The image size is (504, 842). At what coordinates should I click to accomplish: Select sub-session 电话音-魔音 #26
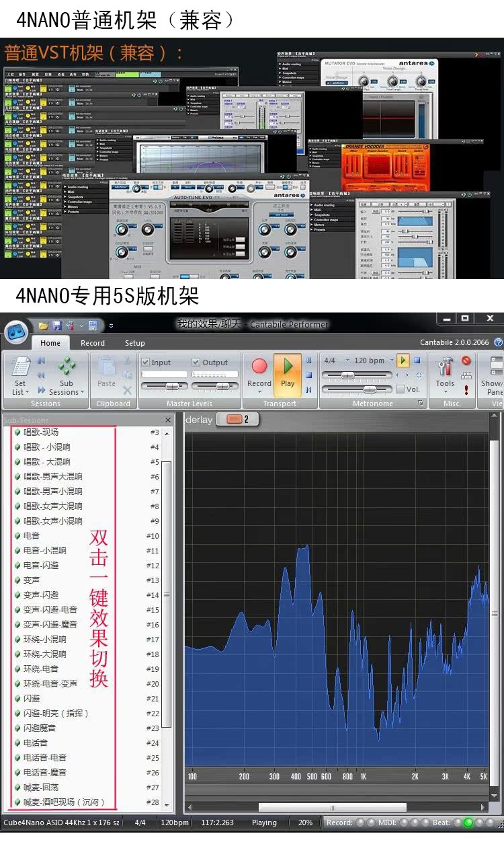coord(87,772)
